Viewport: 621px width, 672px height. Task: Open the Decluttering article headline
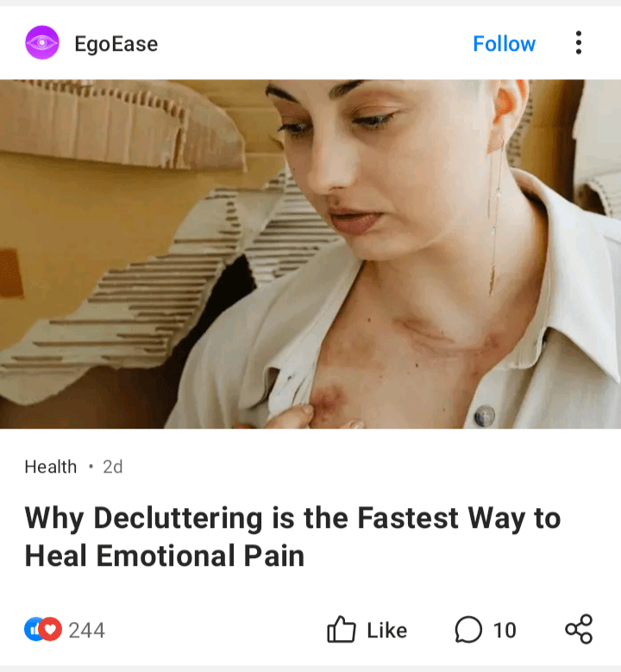pyautogui.click(x=292, y=537)
